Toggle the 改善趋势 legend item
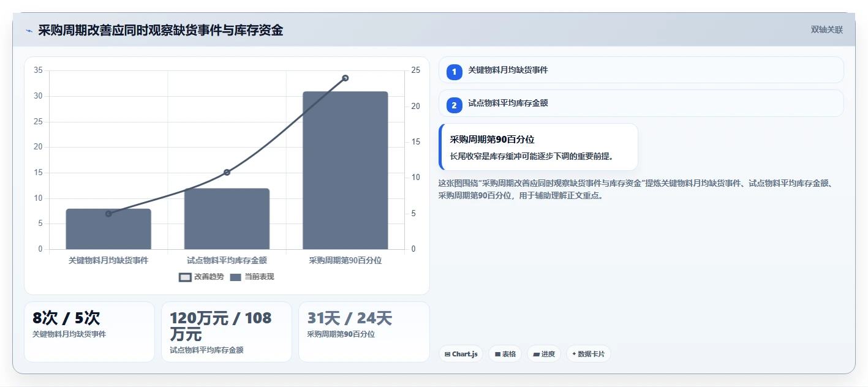868x387 pixels. pyautogui.click(x=202, y=277)
